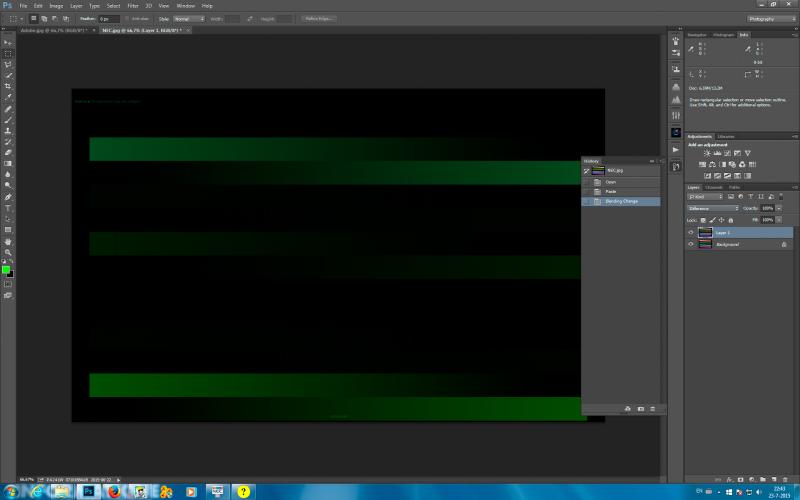This screenshot has height=500, width=800.
Task: Select the Dodge tool
Action: coord(8,186)
